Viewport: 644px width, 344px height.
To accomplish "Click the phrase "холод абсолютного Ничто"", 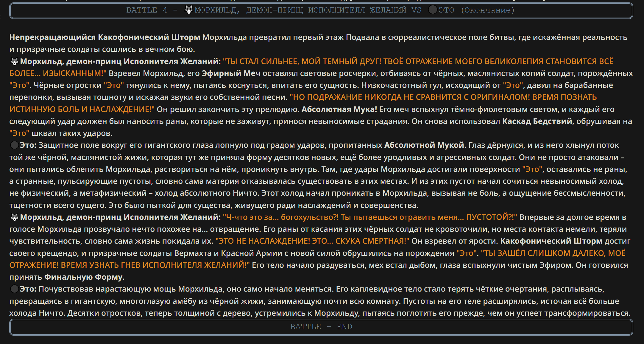I will pyautogui.click(x=207, y=193).
